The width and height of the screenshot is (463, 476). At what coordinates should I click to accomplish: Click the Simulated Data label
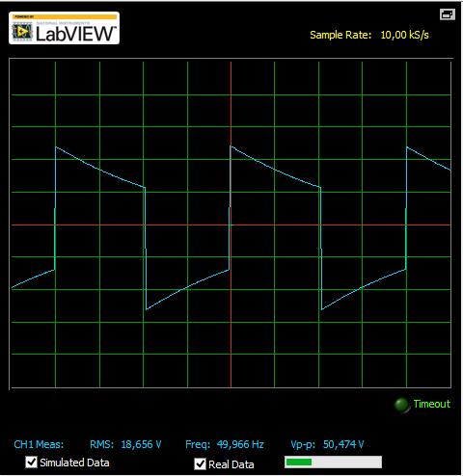coord(74,463)
